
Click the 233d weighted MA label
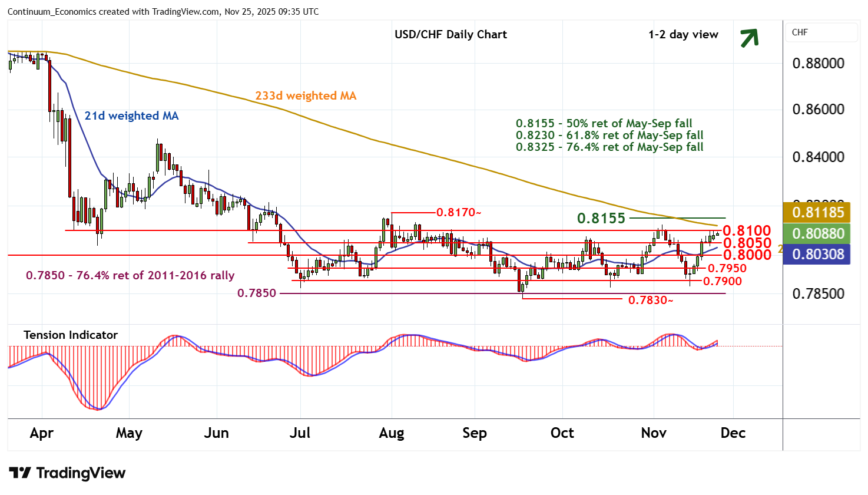[x=306, y=95]
